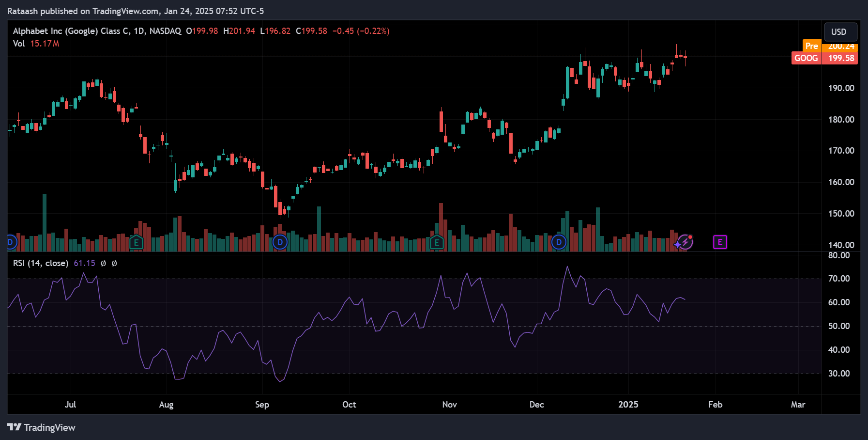Screen dimensions: 868x440
Task: Click the earnings E marker before November
Action: pyautogui.click(x=437, y=242)
